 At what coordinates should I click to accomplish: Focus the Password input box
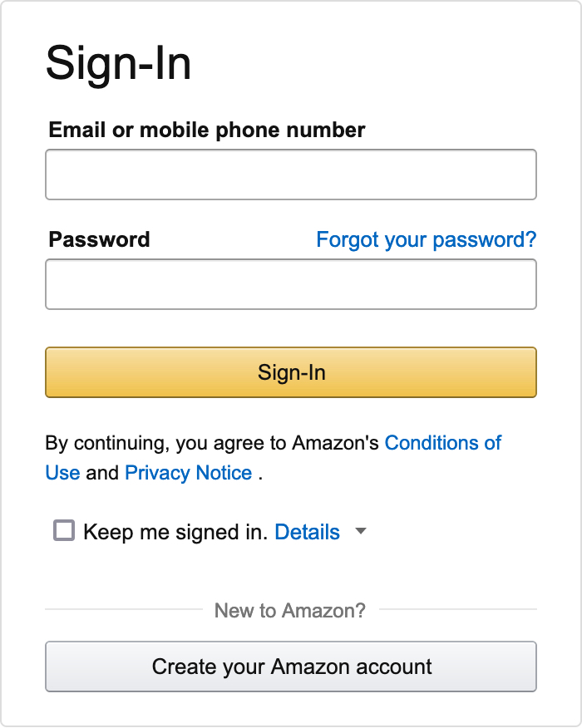290,284
